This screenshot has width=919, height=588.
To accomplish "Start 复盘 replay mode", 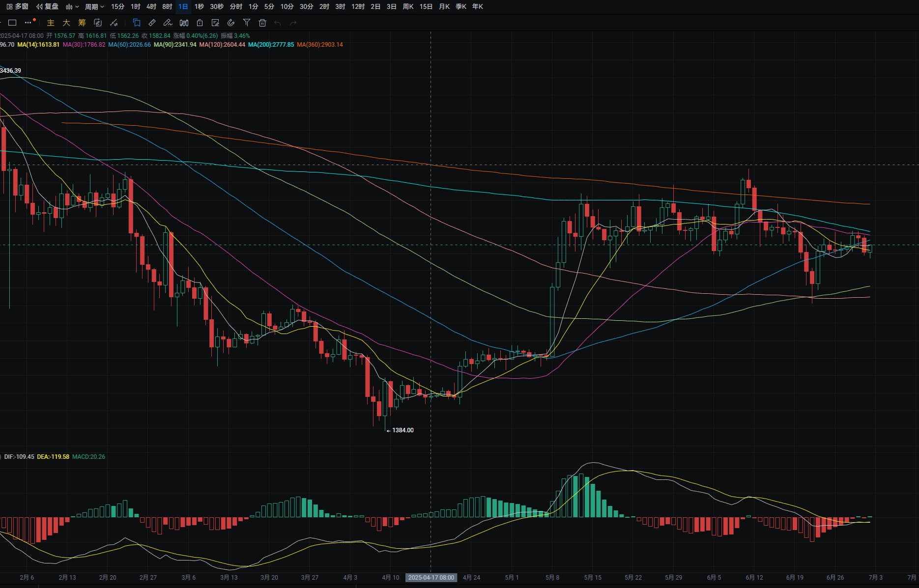I will (x=47, y=6).
